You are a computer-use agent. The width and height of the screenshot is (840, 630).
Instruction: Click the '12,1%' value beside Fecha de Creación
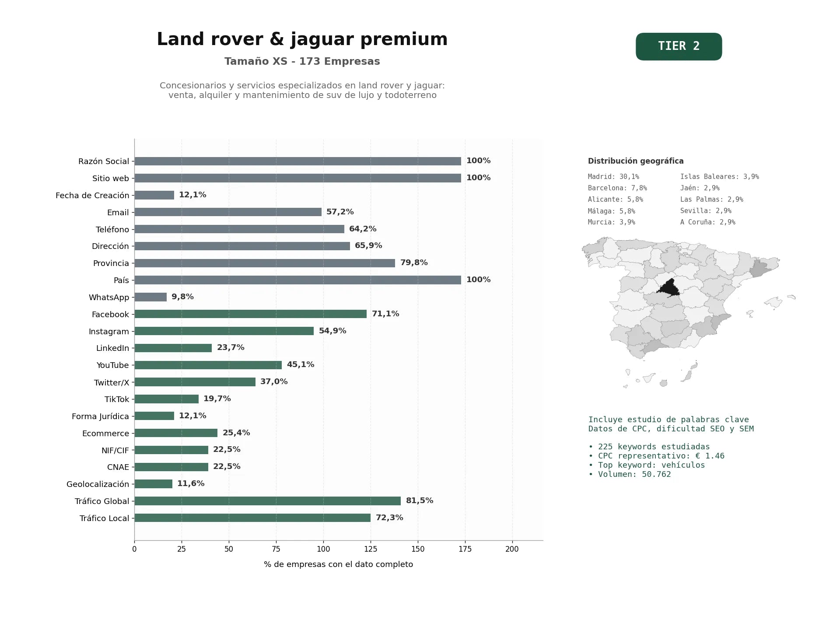tap(192, 195)
